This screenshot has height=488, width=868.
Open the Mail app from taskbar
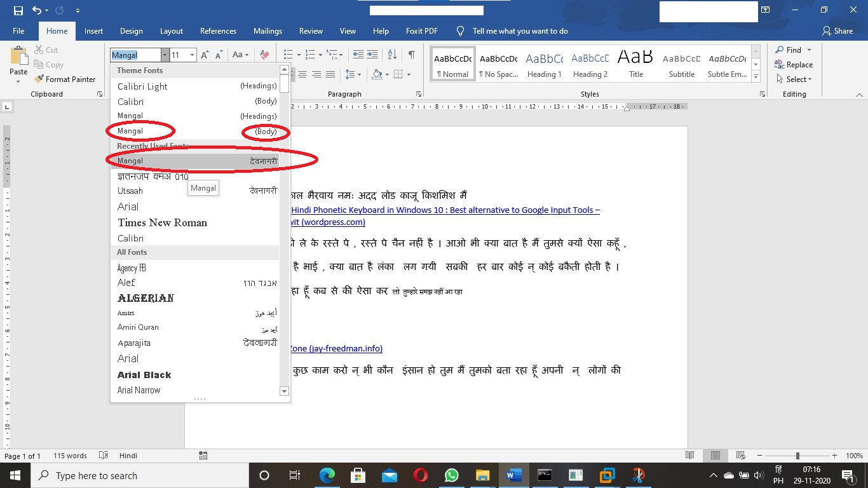(x=390, y=475)
